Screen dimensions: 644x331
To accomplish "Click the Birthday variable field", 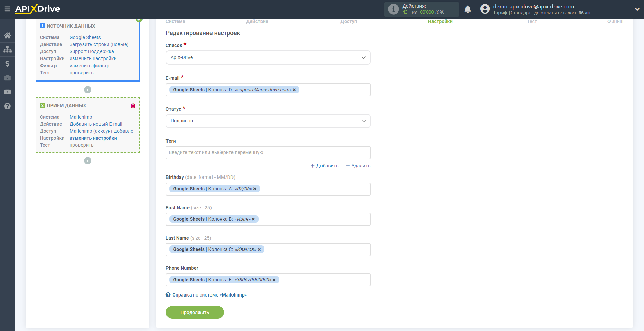I will tap(268, 189).
